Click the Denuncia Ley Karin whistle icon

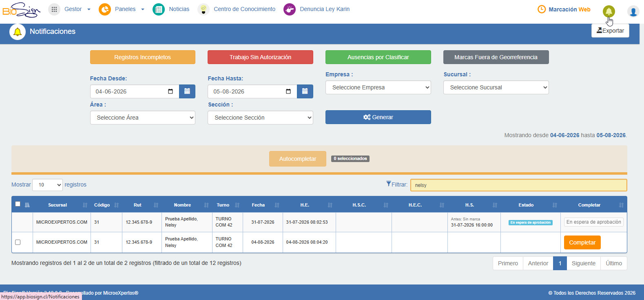point(290,9)
